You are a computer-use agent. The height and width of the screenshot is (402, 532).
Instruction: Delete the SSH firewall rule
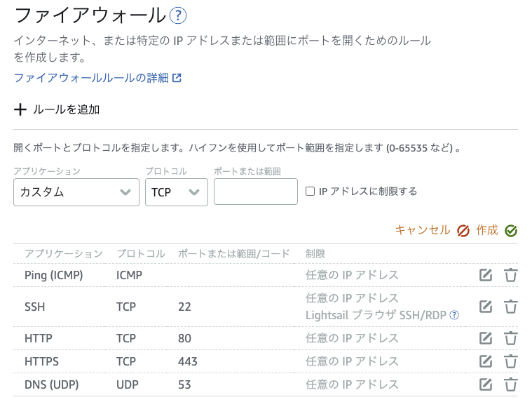pyautogui.click(x=511, y=307)
